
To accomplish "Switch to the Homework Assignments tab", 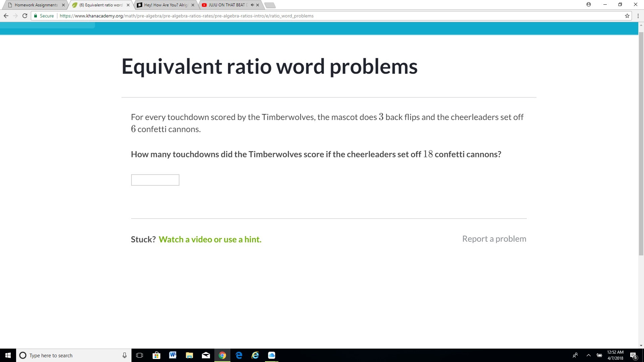I will pyautogui.click(x=36, y=5).
